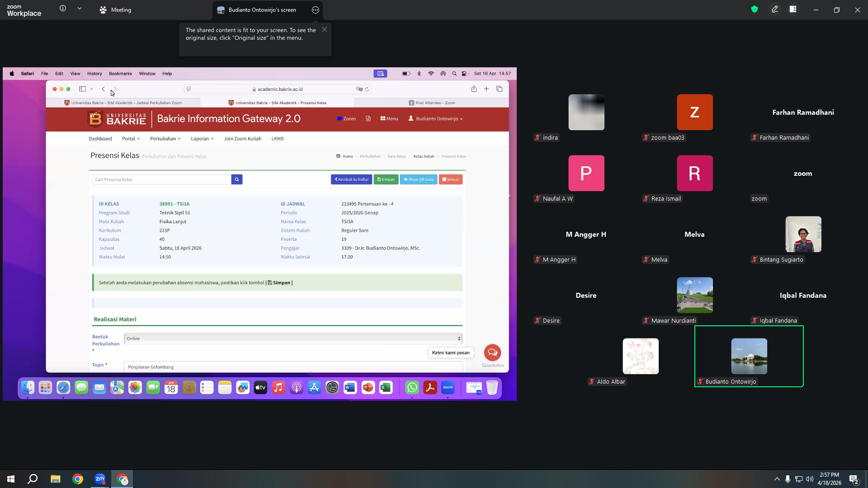Screen dimensions: 868x488
Task: Open the Dashboard navigation item
Action: (x=100, y=139)
